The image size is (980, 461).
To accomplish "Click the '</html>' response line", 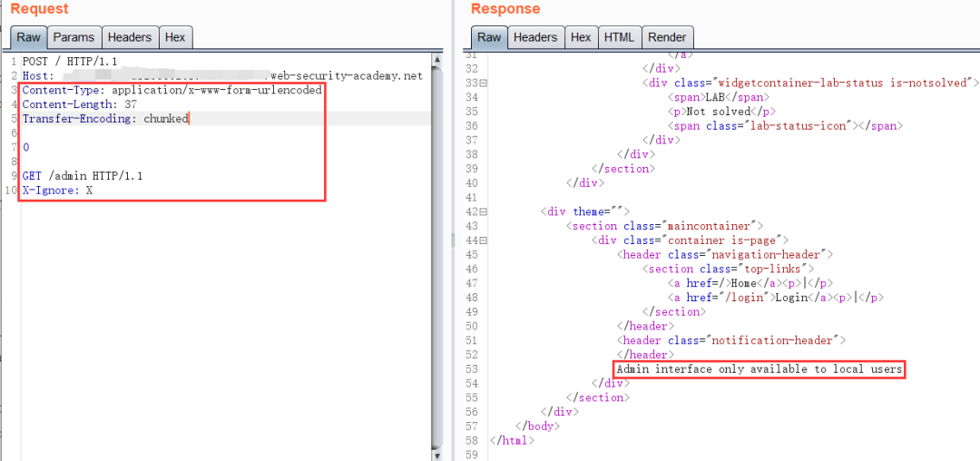I will (x=513, y=441).
